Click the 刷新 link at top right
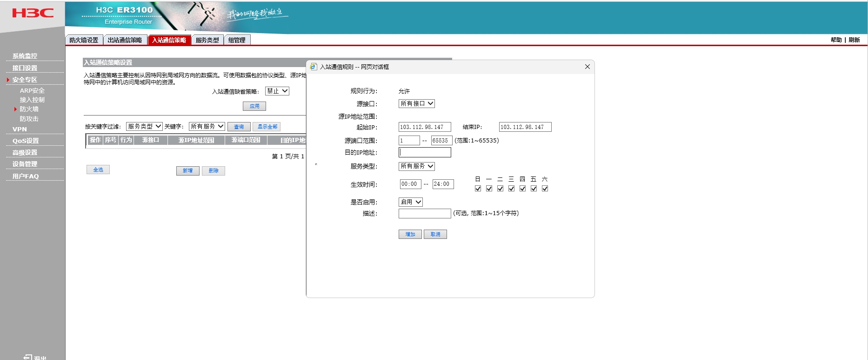The width and height of the screenshot is (868, 360). pyautogui.click(x=854, y=40)
